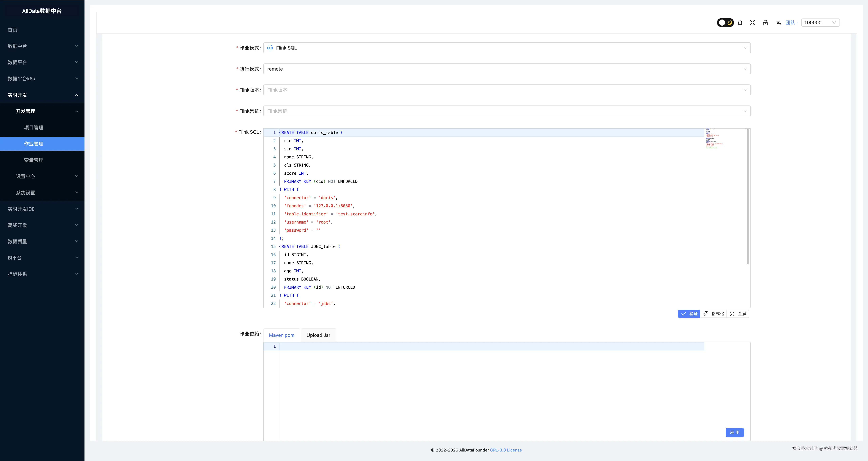Open the 执行模式 remote dropdown
The image size is (868, 461).
point(506,69)
